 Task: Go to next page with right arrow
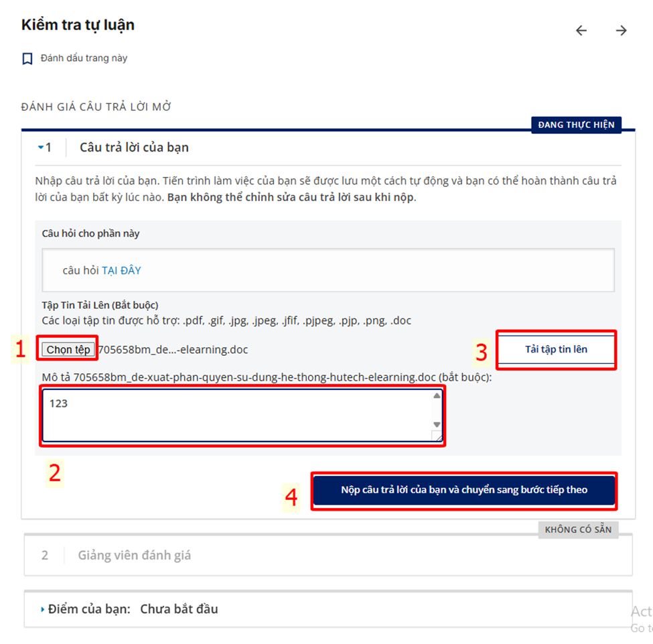click(621, 30)
